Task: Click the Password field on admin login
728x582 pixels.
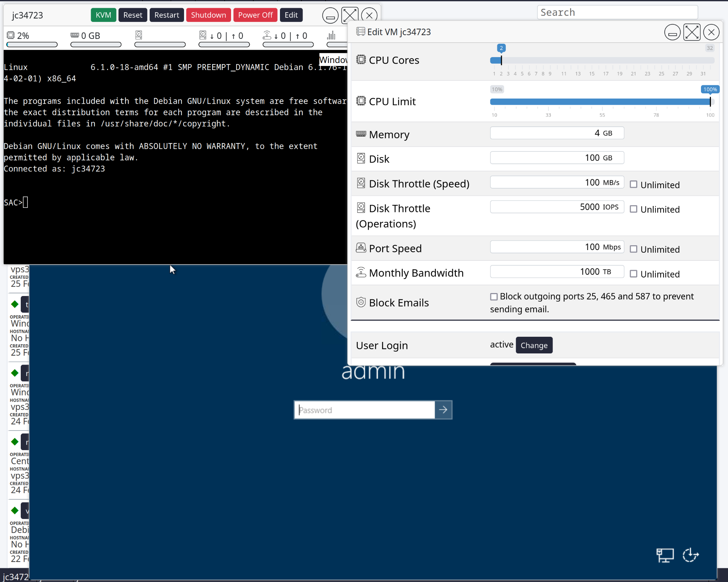Action: tap(364, 410)
